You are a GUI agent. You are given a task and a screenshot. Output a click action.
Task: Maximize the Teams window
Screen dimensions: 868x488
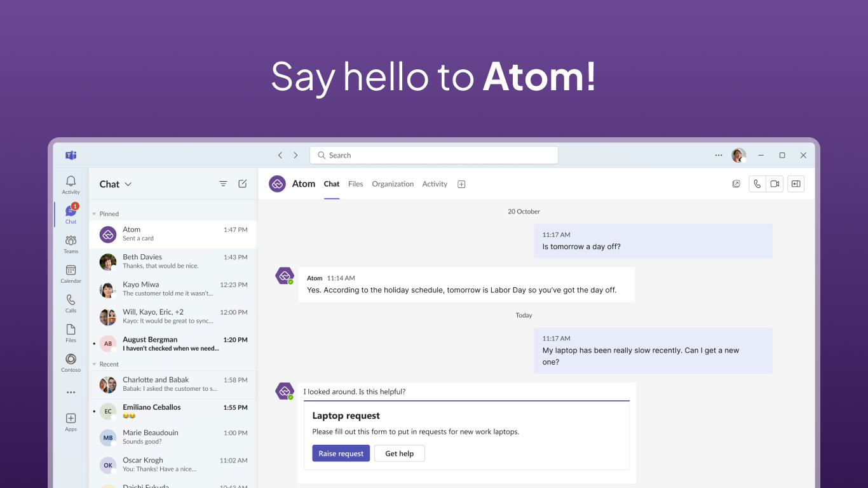pyautogui.click(x=782, y=155)
